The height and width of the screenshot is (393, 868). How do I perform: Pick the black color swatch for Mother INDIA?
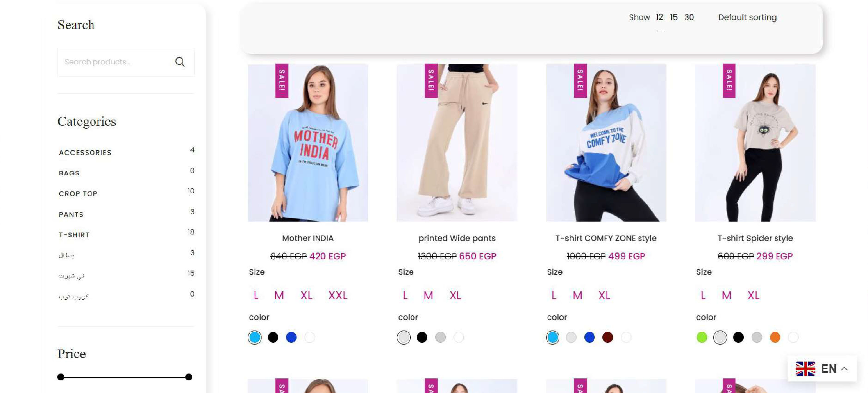point(273,337)
